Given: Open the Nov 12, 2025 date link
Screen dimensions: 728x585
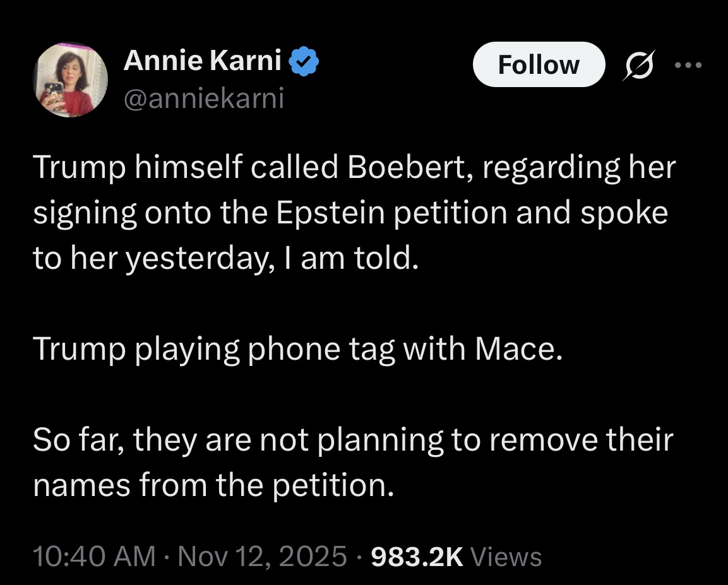Looking at the screenshot, I should point(263,556).
